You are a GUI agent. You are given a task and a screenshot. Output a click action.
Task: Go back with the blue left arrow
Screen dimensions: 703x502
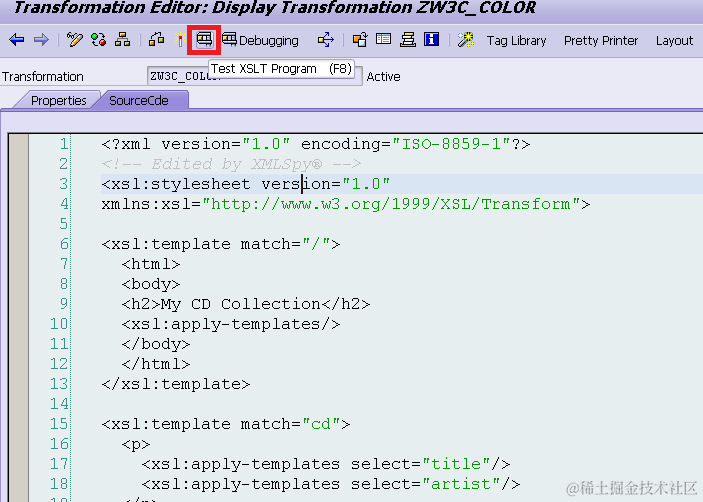coord(17,40)
